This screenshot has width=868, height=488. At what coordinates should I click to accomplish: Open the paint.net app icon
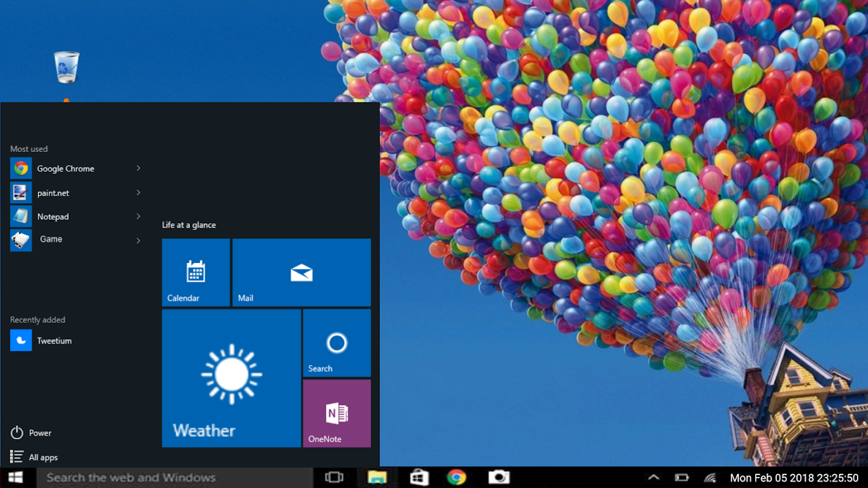(x=21, y=193)
